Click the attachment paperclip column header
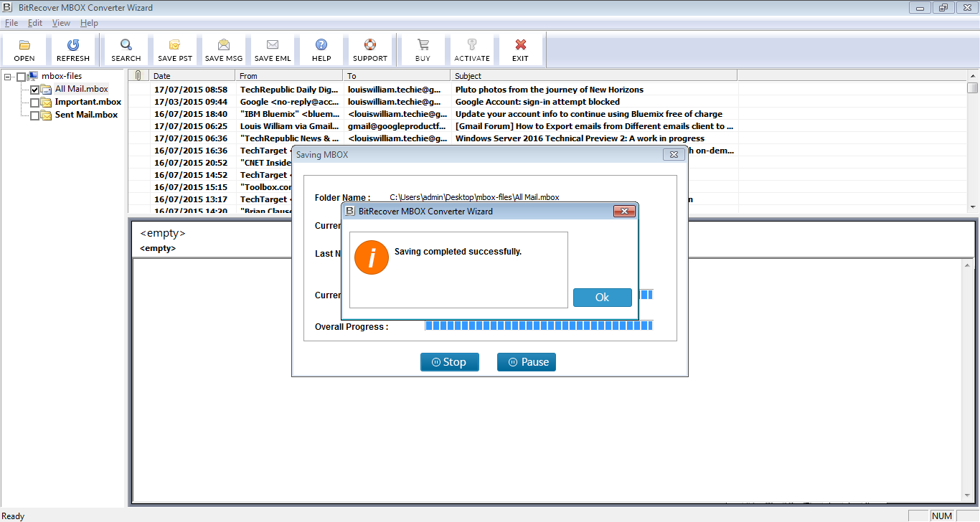The width and height of the screenshot is (980, 522). pos(138,75)
